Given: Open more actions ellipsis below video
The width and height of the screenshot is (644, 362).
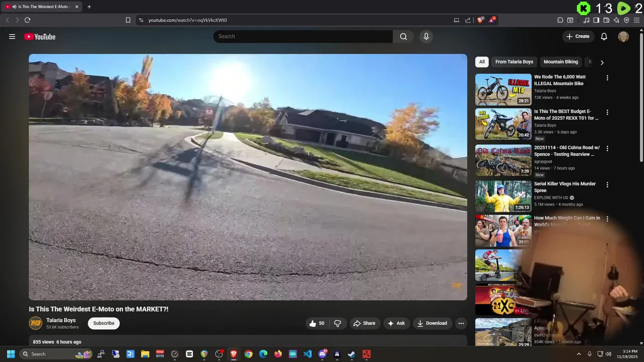Looking at the screenshot, I should click(461, 323).
